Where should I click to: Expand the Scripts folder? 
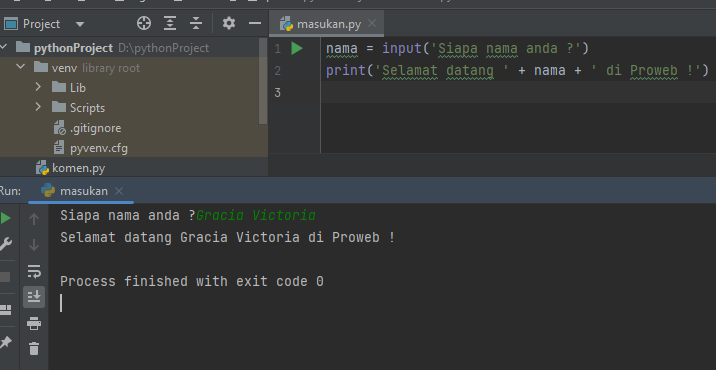coord(38,107)
